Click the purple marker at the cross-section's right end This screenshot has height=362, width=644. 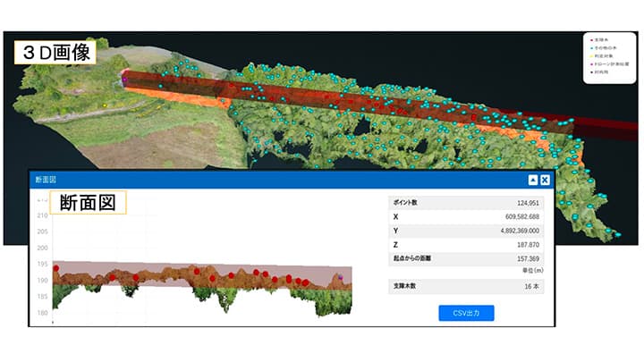click(341, 279)
